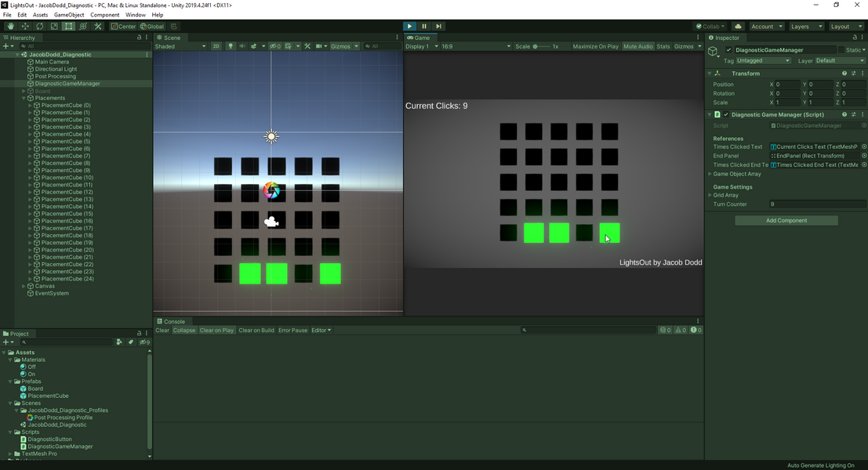Expand Game Object Array in Inspector

[710, 174]
